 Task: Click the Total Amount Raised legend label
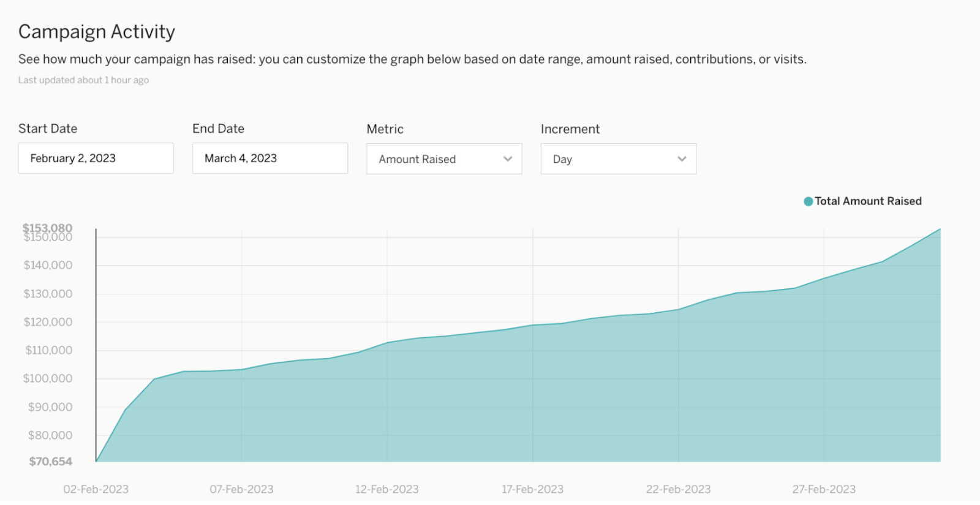click(x=868, y=201)
